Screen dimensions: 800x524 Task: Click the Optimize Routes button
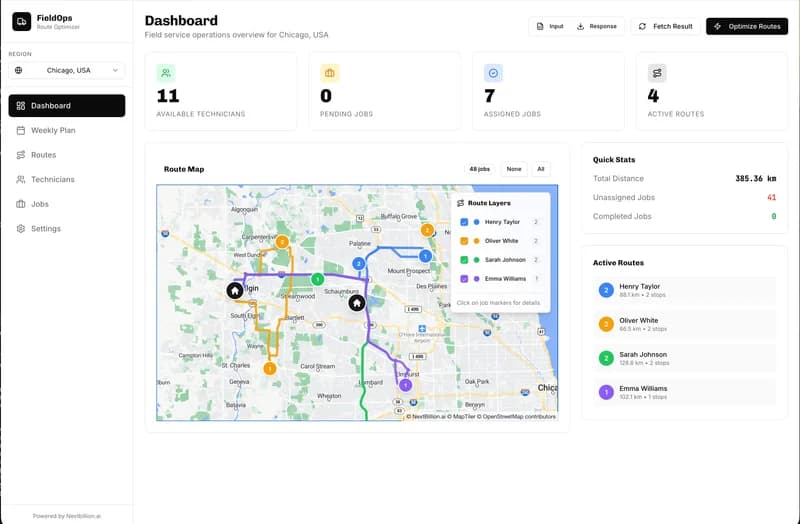click(x=746, y=26)
